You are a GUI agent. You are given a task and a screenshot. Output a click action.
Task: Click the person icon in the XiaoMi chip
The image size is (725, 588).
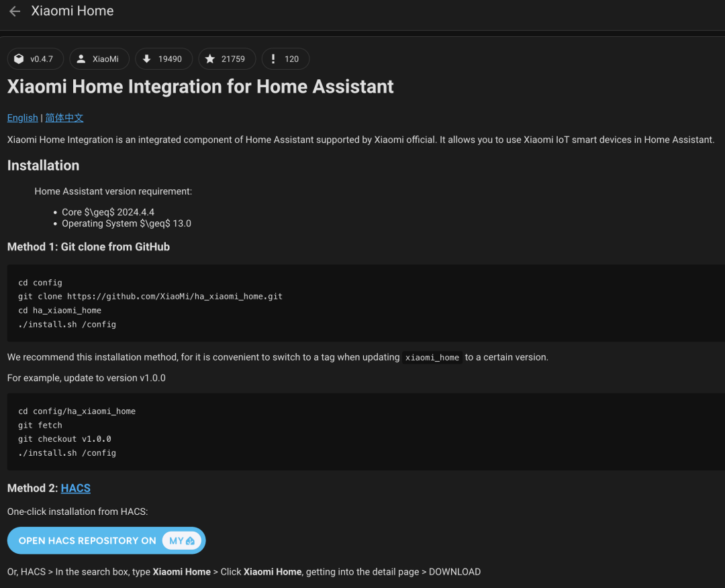pos(81,58)
